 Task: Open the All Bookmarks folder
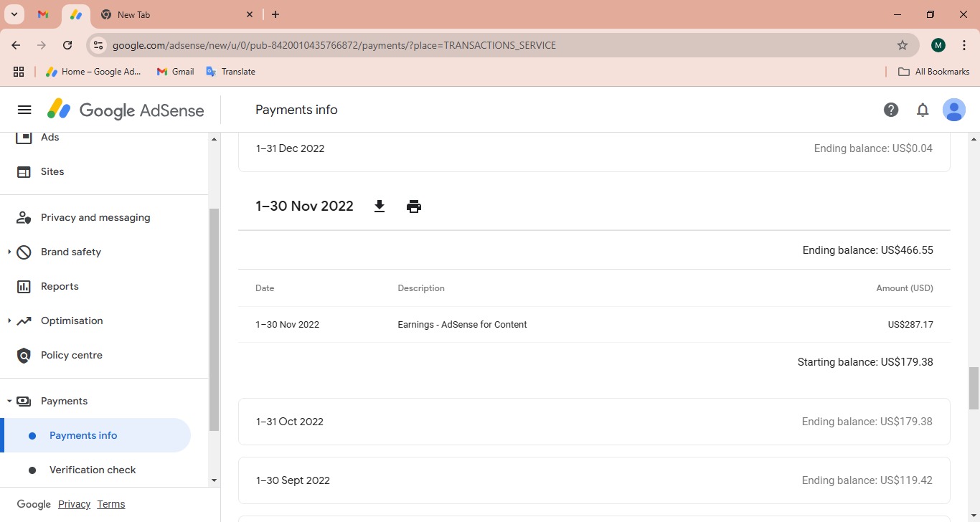coord(934,72)
